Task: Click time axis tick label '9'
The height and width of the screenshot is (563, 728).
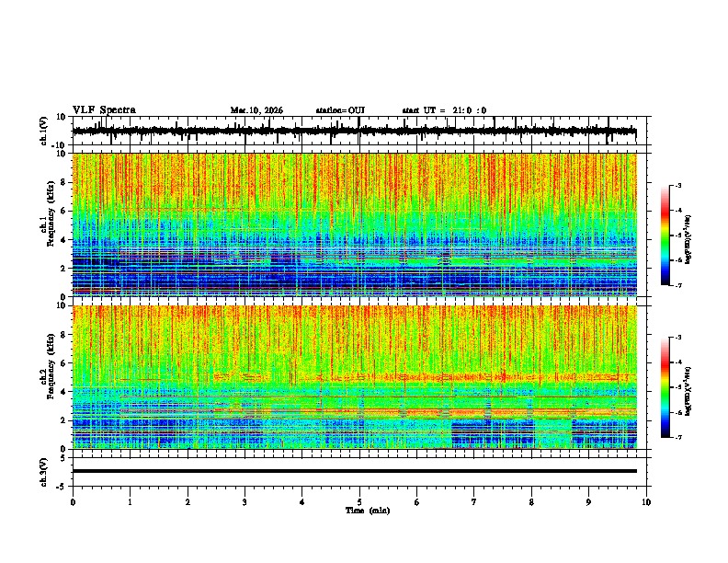Action: pos(588,502)
